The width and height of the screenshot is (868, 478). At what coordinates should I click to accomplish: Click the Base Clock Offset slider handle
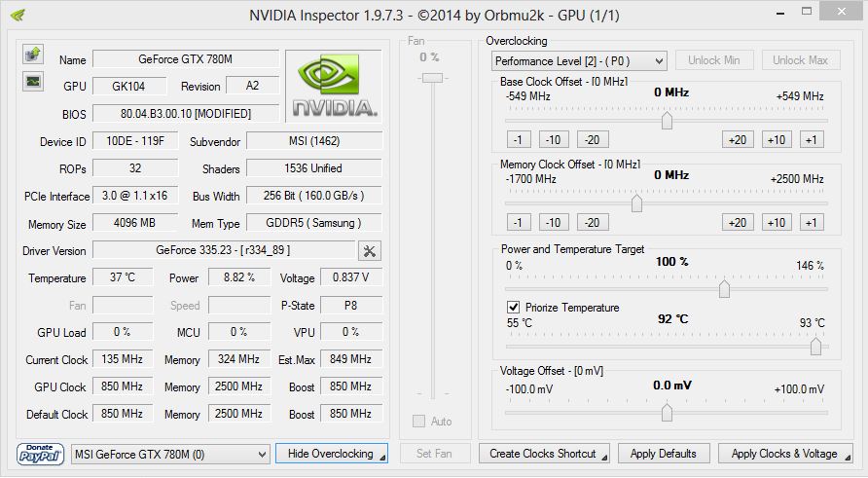667,120
